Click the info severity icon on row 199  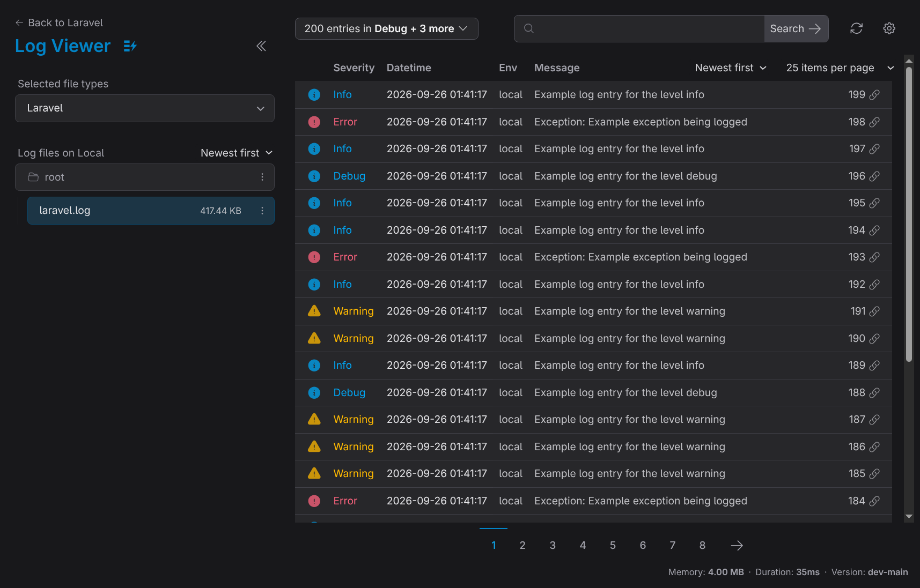pos(314,95)
